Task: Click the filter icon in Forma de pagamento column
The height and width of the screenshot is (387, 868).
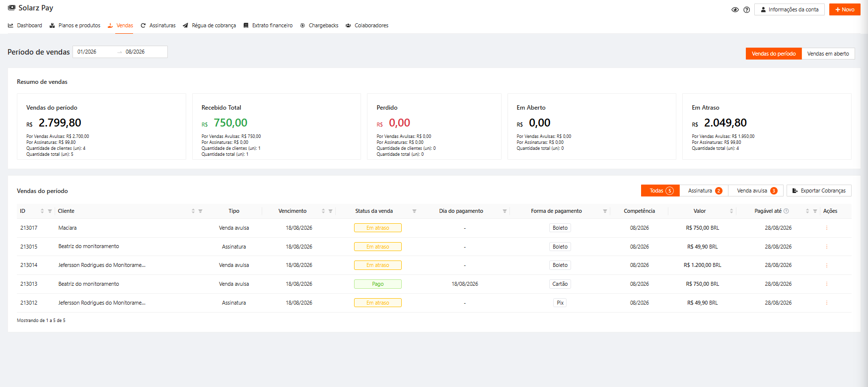Action: pos(605,211)
